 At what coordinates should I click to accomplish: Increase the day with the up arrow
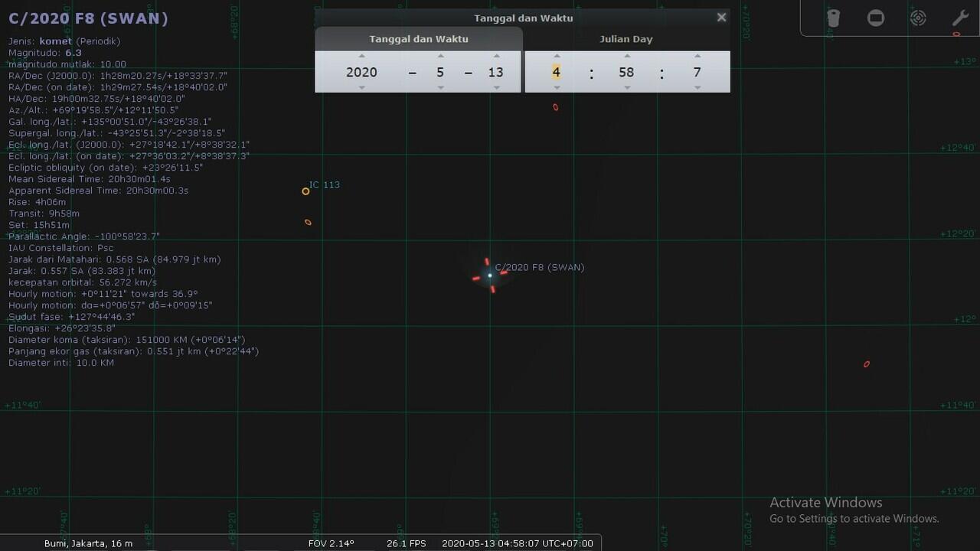(496, 56)
